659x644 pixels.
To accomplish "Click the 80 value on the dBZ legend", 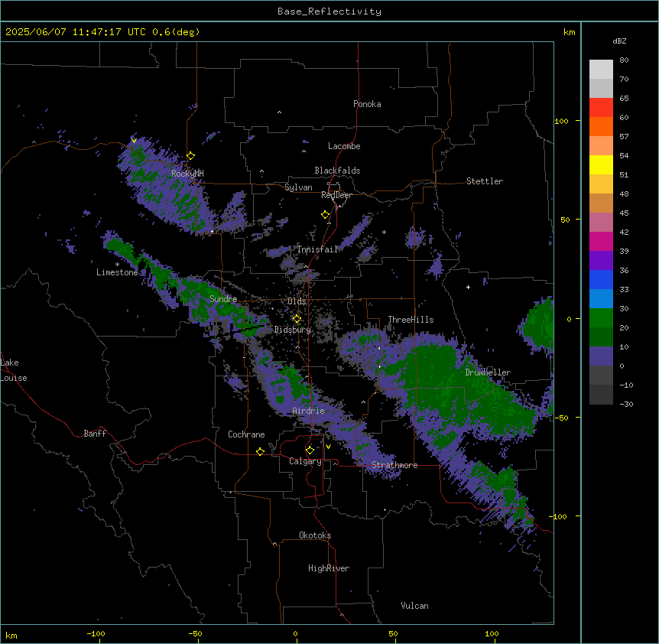I will click(624, 60).
